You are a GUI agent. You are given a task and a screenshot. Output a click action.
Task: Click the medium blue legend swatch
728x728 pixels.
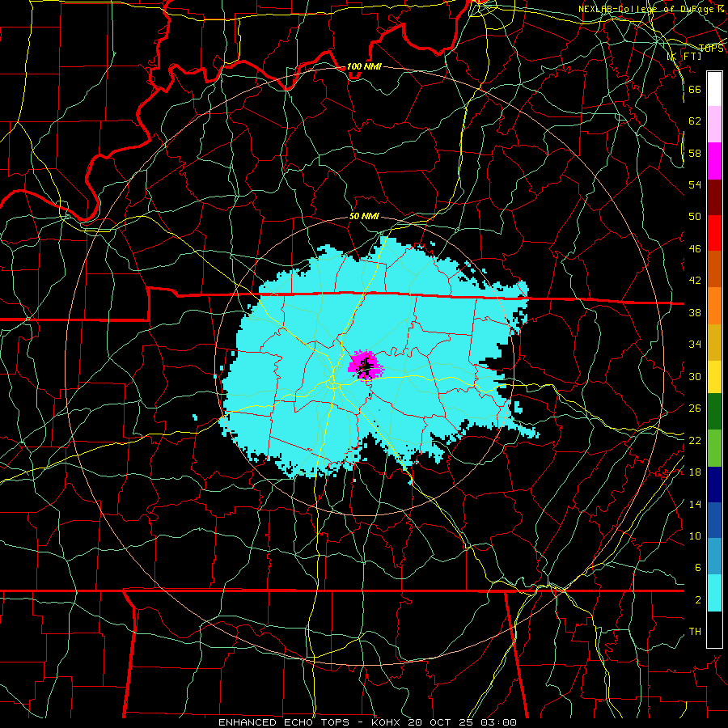click(714, 520)
